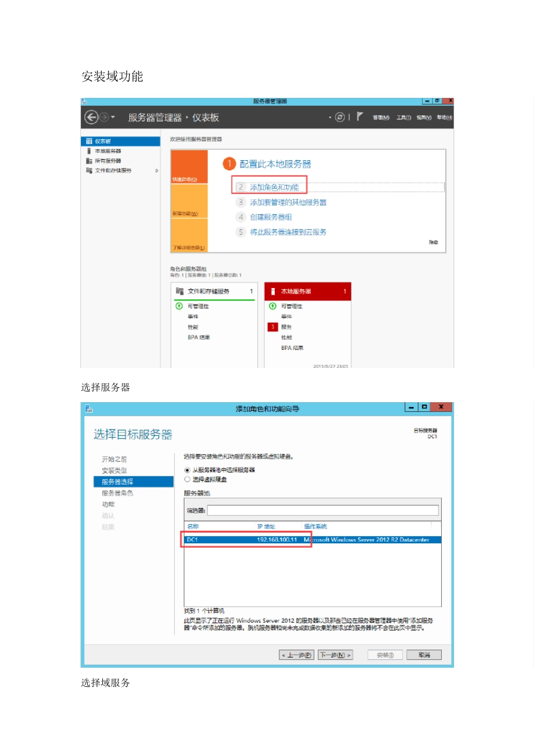
Task: Click 事件 in 文件和存储服务 tile
Action: click(x=193, y=317)
